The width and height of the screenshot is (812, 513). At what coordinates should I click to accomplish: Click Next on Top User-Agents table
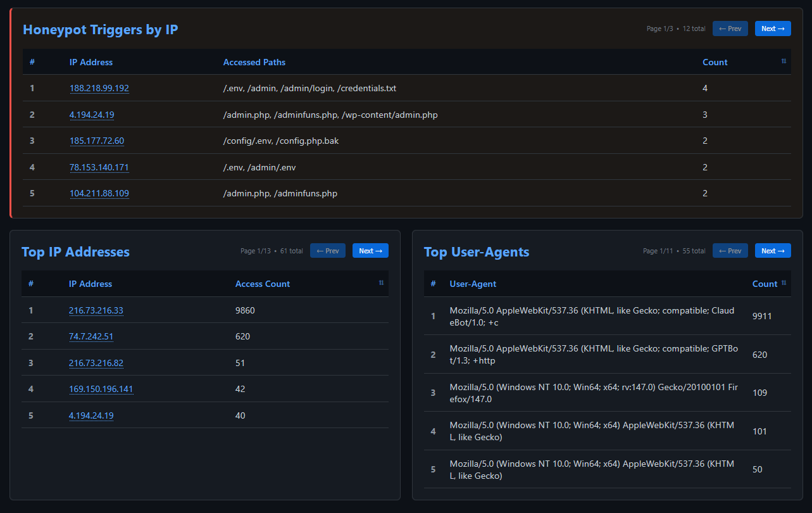772,250
